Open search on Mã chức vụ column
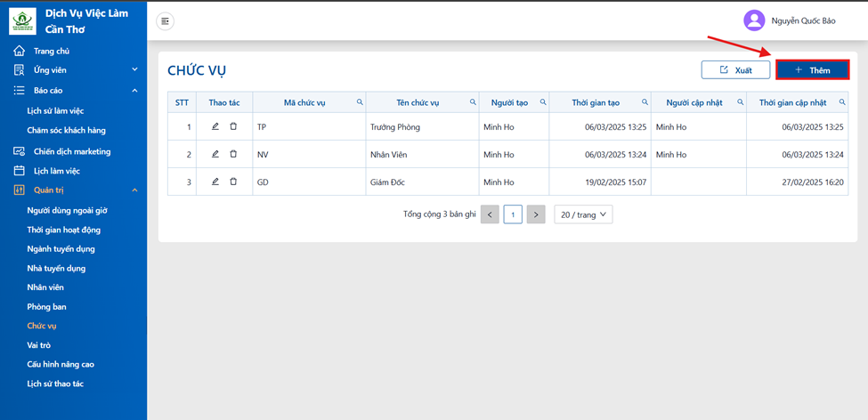 [x=360, y=101]
